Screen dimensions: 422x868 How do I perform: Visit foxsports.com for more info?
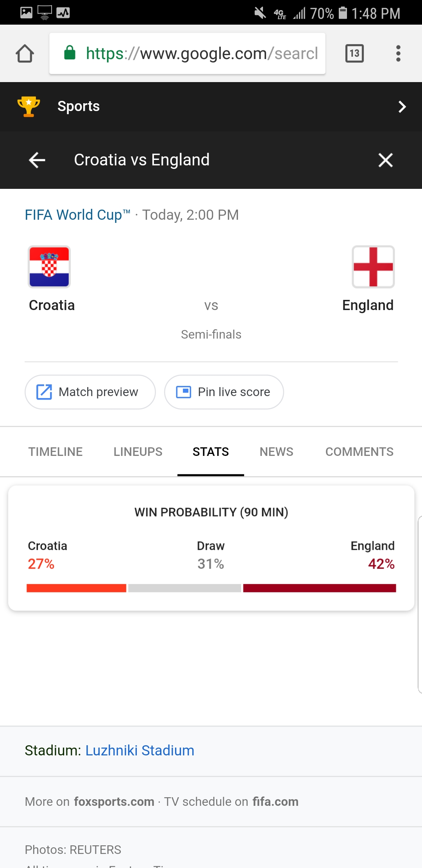[x=114, y=802]
